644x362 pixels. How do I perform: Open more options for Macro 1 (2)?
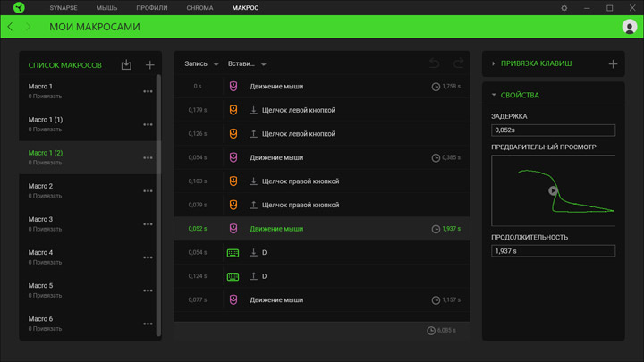(x=148, y=157)
